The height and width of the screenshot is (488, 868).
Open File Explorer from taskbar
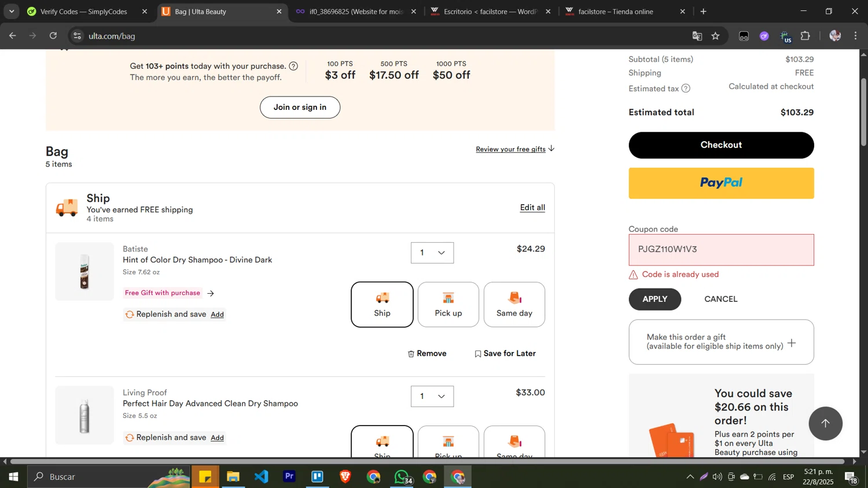tap(233, 477)
